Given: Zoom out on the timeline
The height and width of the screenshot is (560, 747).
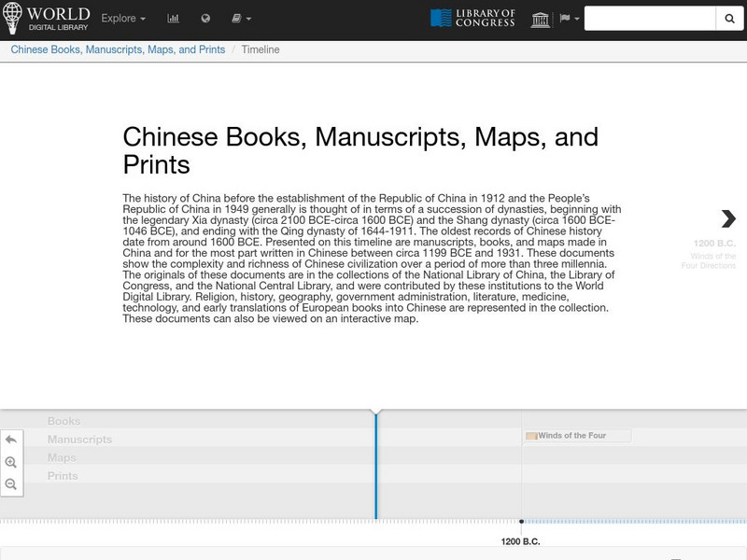Looking at the screenshot, I should [11, 484].
